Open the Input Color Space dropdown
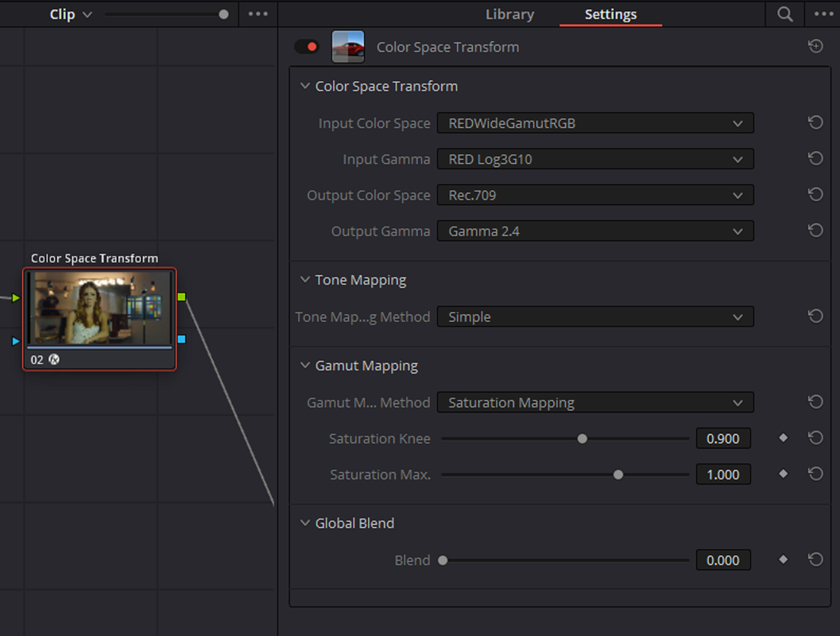Image resolution: width=840 pixels, height=636 pixels. point(595,122)
